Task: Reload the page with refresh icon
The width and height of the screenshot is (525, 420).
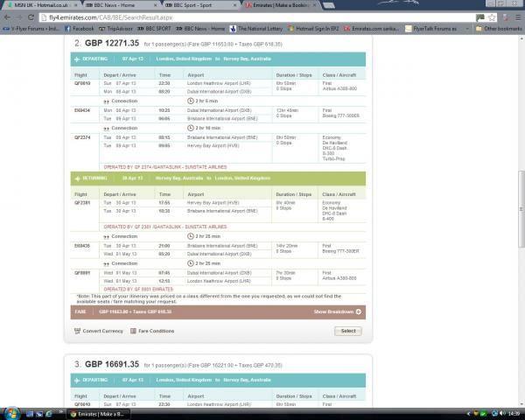Action: click(x=31, y=17)
